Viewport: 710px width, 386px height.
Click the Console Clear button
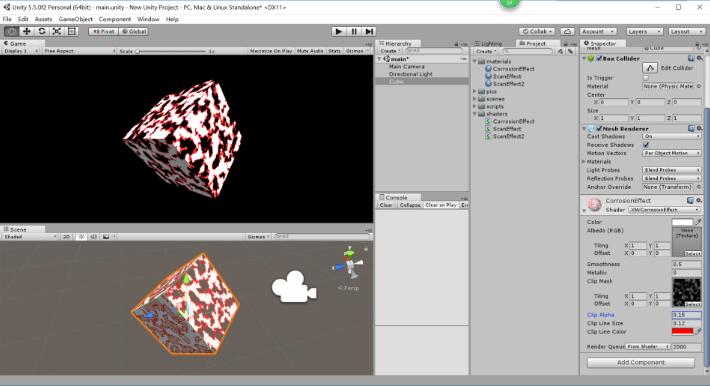(x=386, y=205)
